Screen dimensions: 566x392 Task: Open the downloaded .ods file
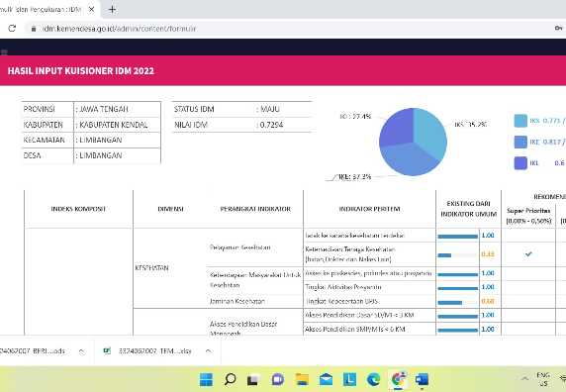click(x=33, y=350)
